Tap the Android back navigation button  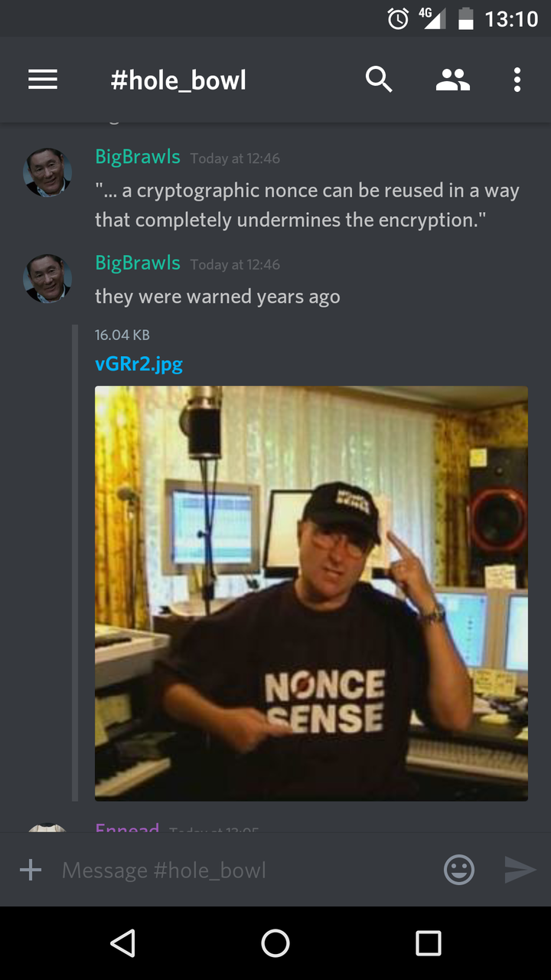[122, 943]
